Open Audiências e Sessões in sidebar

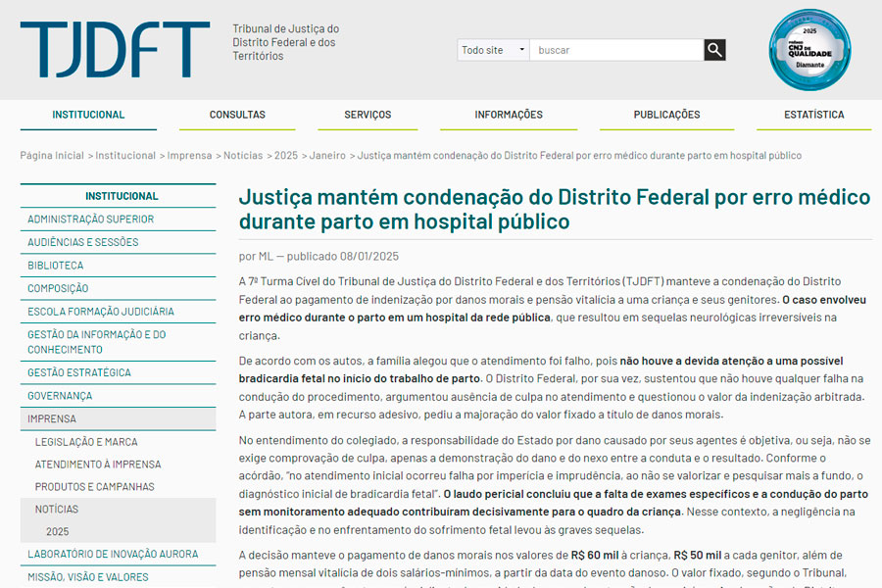point(83,242)
